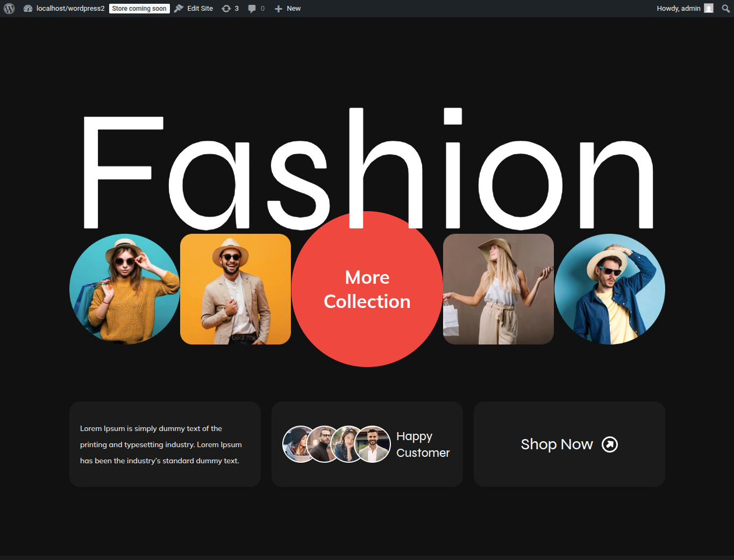This screenshot has height=560, width=734.
Task: Click the arrow circle icon beside Shop Now
Action: pos(610,444)
